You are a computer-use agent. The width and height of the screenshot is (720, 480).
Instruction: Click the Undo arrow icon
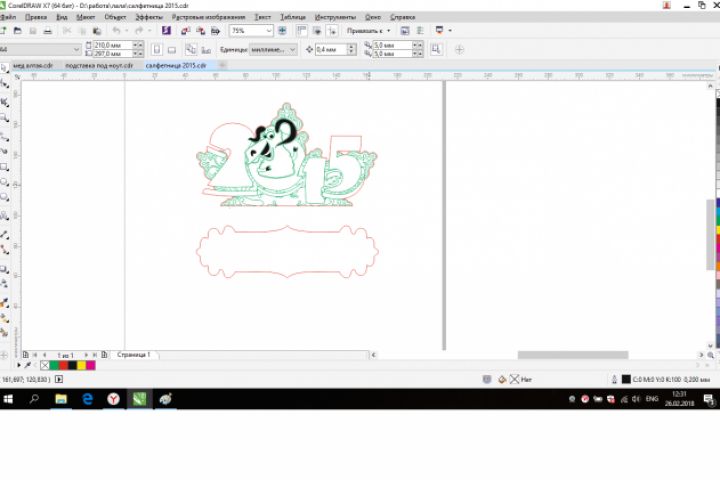point(116,31)
